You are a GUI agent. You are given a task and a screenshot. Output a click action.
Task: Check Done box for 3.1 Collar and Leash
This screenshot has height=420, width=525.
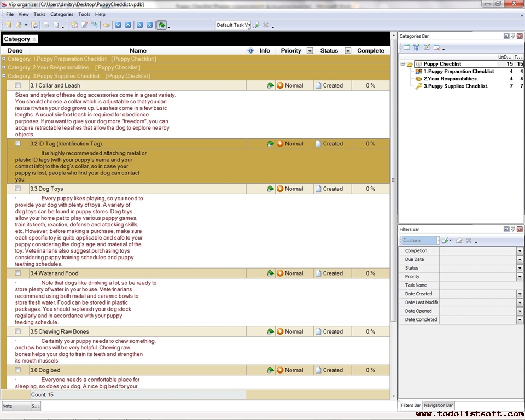click(x=18, y=85)
